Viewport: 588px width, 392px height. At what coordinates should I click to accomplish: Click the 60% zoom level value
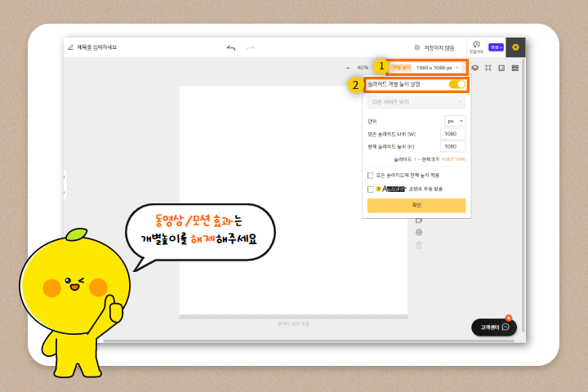(363, 68)
